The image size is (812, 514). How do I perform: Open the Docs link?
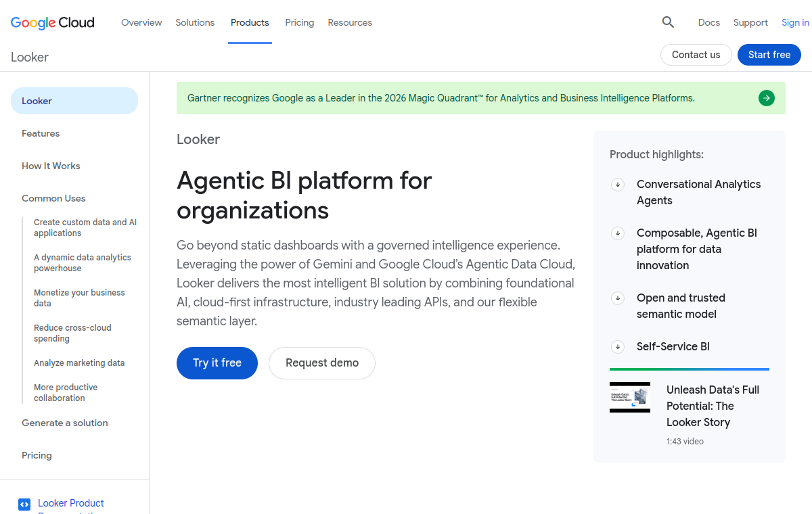709,22
